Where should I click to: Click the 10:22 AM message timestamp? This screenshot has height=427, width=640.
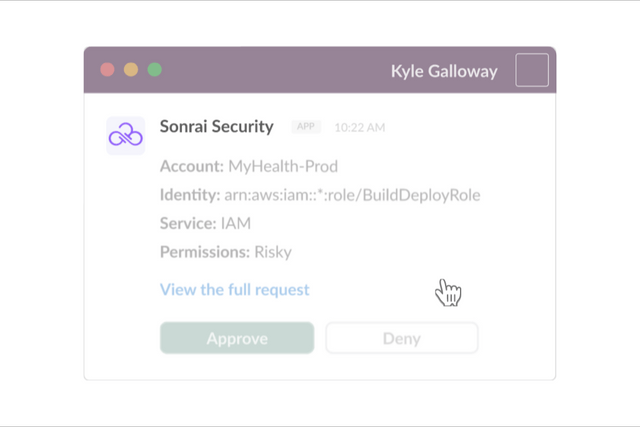pos(360,128)
